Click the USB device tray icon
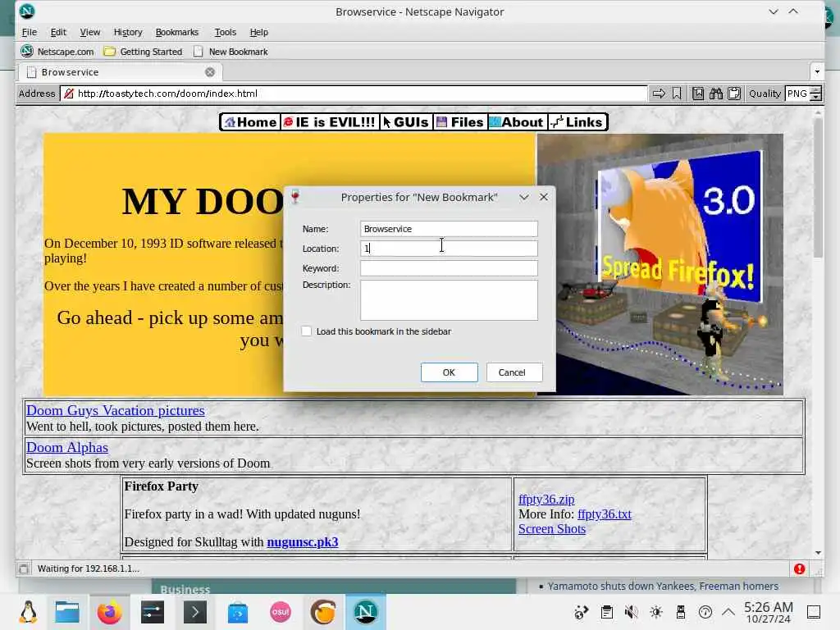The width and height of the screenshot is (840, 630). pyautogui.click(x=681, y=612)
